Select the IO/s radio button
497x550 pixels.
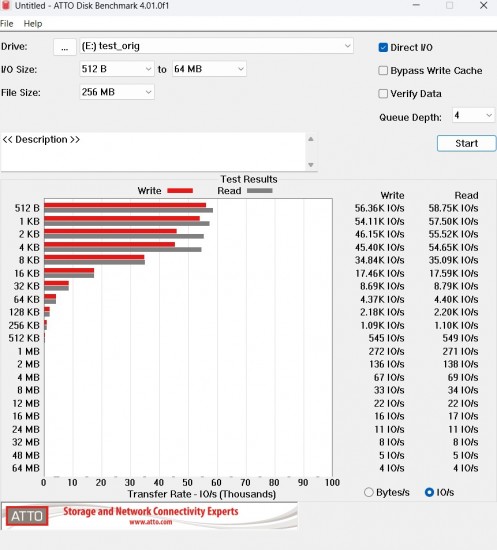point(429,492)
